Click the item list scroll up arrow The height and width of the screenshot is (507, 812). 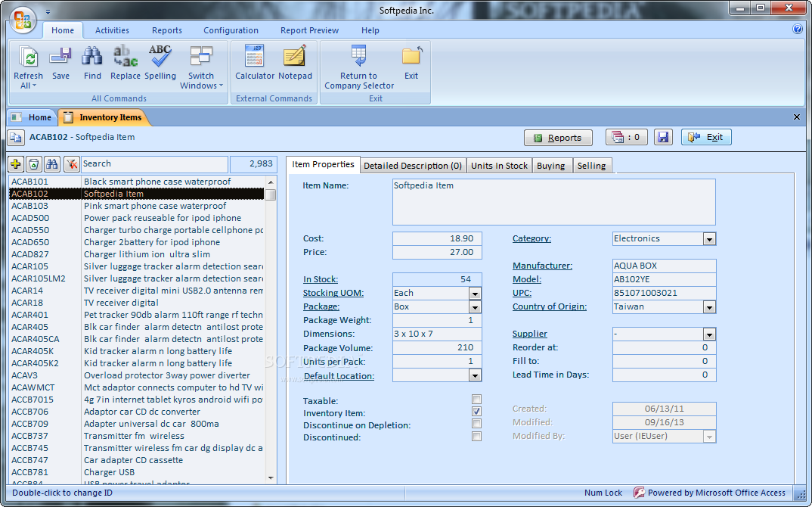point(271,182)
